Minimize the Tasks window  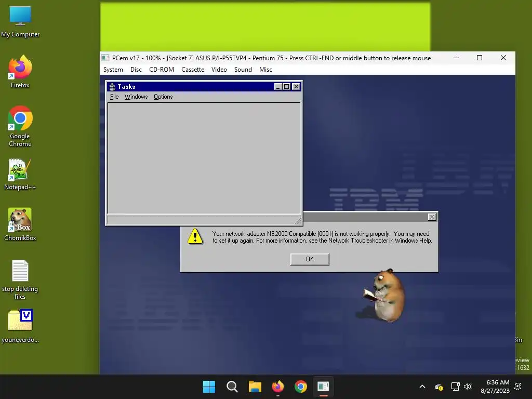[278, 87]
